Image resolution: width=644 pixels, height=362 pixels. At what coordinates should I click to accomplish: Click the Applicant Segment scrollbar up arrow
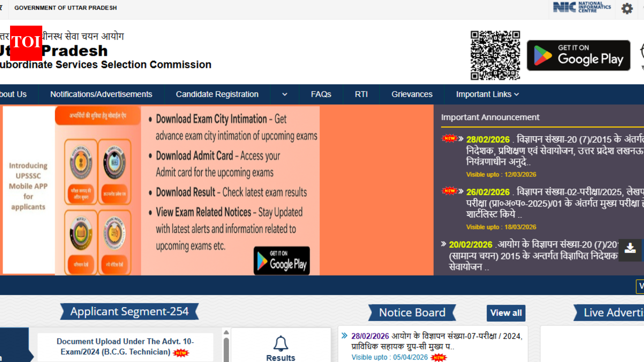point(226,332)
